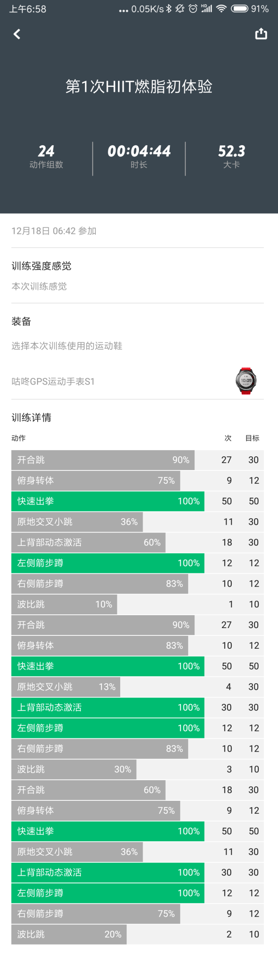Open 本次训练感觉 feeling selector
This screenshot has width=278, height=980.
click(x=39, y=286)
